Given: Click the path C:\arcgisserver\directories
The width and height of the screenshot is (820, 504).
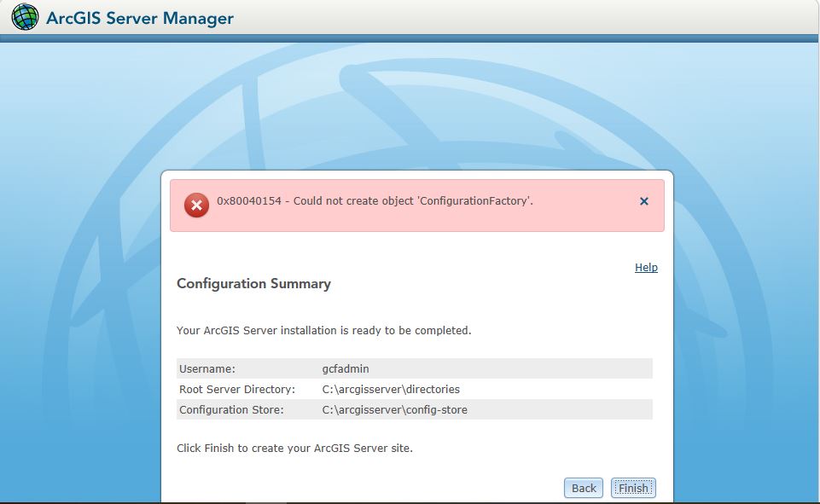Looking at the screenshot, I should [391, 389].
